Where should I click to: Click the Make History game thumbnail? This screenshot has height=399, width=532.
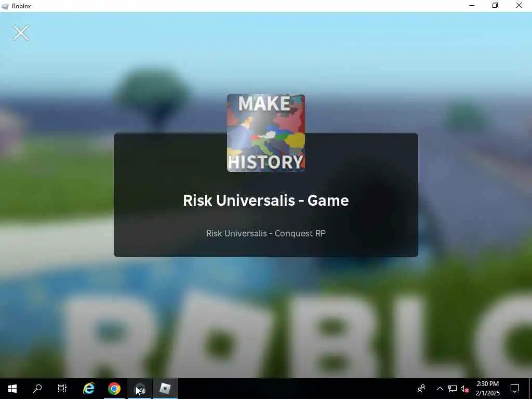pyautogui.click(x=265, y=133)
